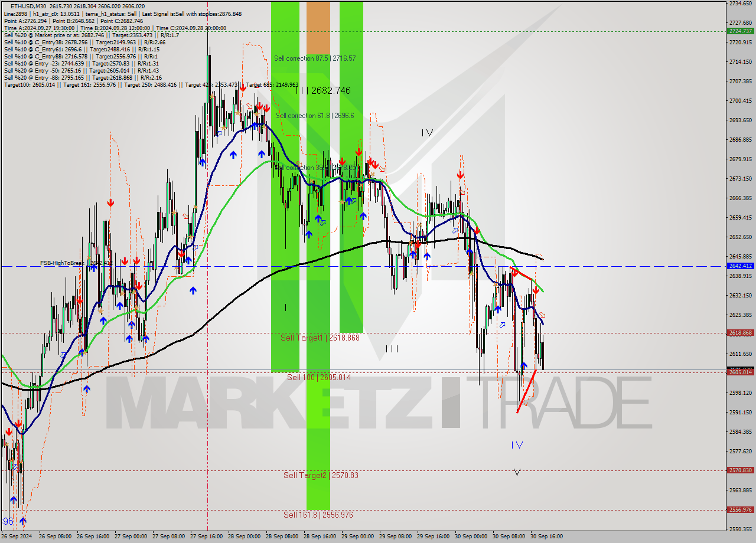Viewport: 756px width, 543px height.
Task: Click the 2714.150 price axis value
Action: [x=740, y=62]
